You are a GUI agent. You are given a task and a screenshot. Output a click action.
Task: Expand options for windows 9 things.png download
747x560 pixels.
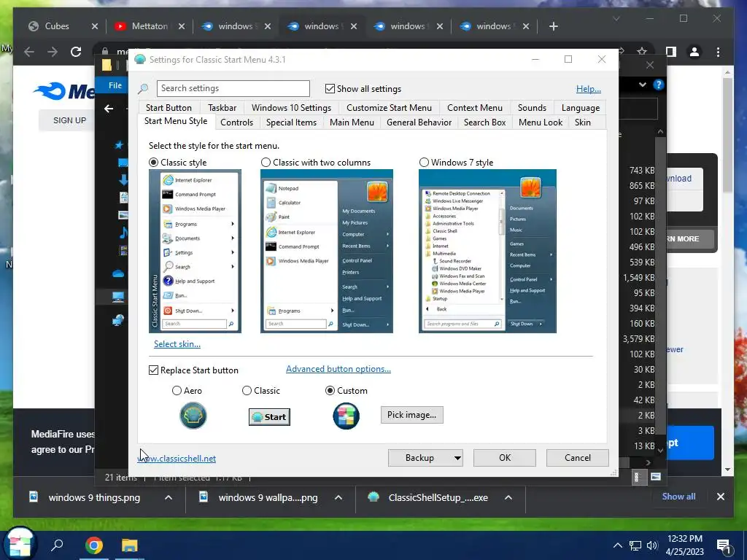click(x=169, y=497)
